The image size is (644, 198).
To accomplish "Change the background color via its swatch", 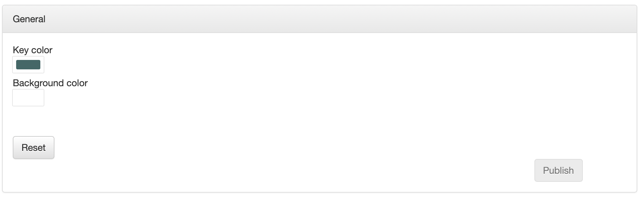I will (28, 98).
